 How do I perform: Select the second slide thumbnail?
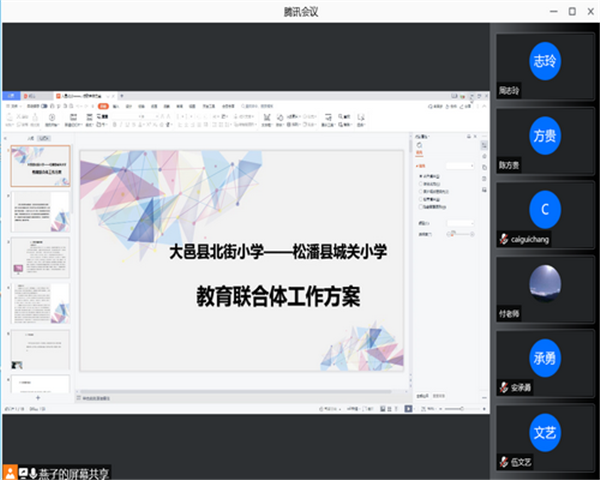tap(40, 212)
